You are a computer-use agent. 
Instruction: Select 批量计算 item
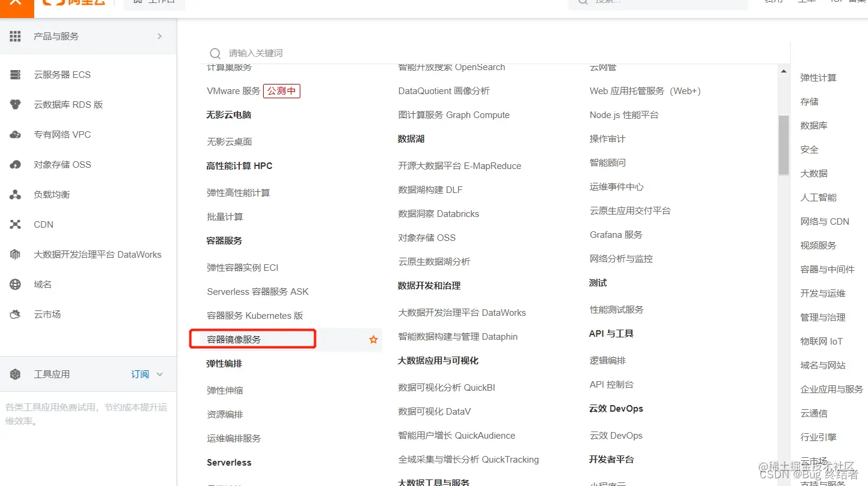tap(225, 217)
